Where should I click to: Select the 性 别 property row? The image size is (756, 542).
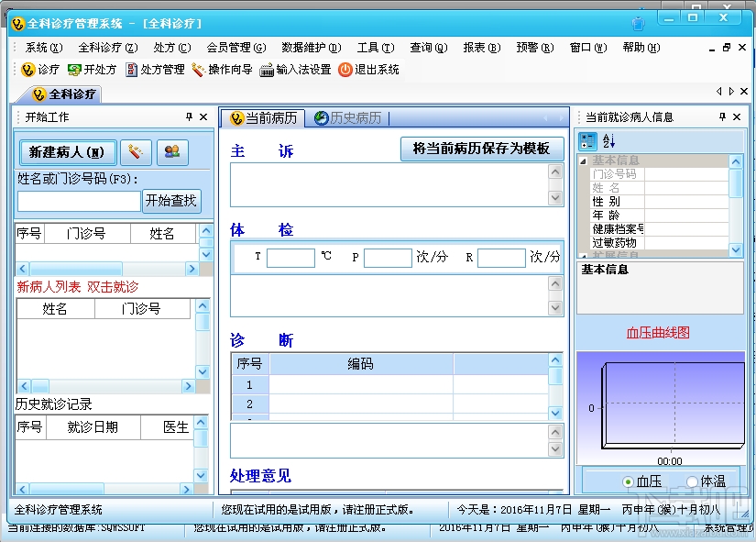659,201
